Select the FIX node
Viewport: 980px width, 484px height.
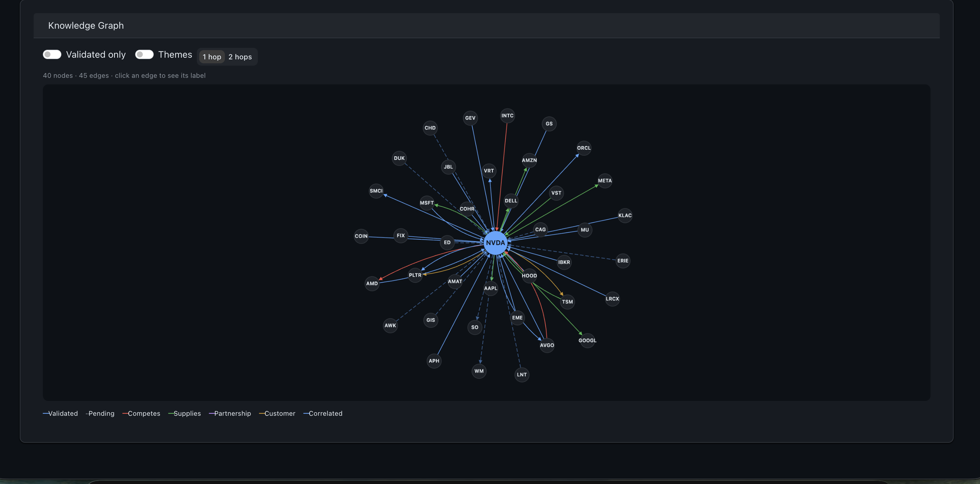point(401,235)
